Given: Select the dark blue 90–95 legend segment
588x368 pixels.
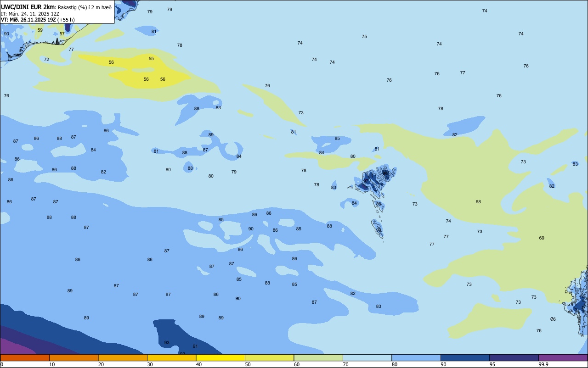Looking at the screenshot, I should tap(465, 358).
